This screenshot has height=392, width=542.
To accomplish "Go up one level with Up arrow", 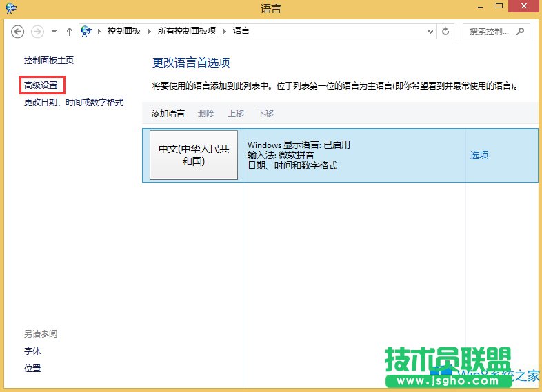I will point(70,32).
